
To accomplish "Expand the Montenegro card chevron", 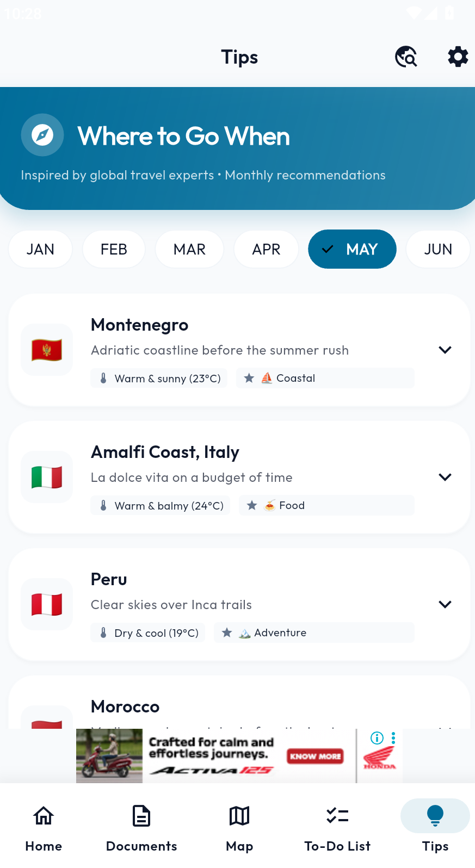I will pos(445,350).
